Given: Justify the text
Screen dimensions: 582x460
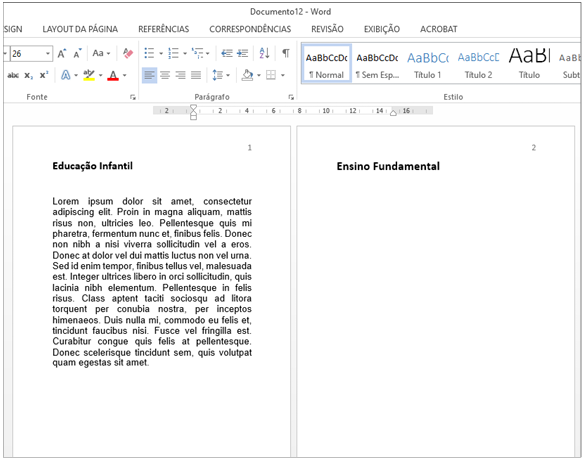Looking at the screenshot, I should click(196, 75).
